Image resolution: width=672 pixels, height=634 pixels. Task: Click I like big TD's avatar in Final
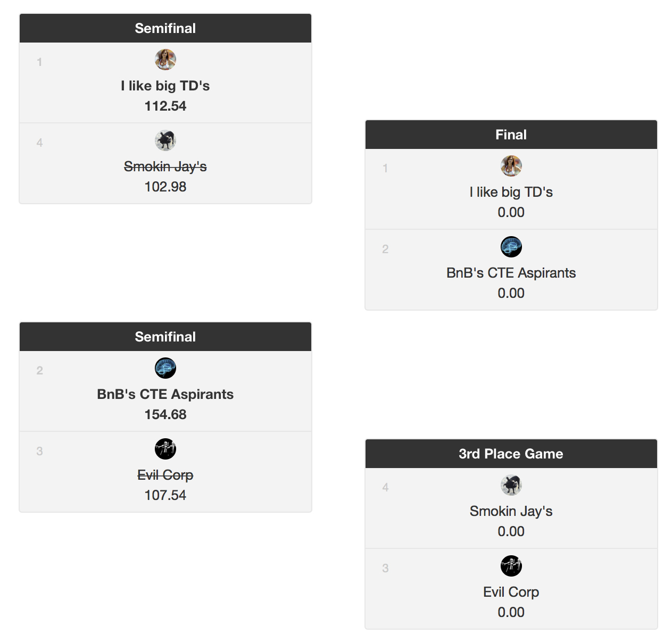pos(511,166)
